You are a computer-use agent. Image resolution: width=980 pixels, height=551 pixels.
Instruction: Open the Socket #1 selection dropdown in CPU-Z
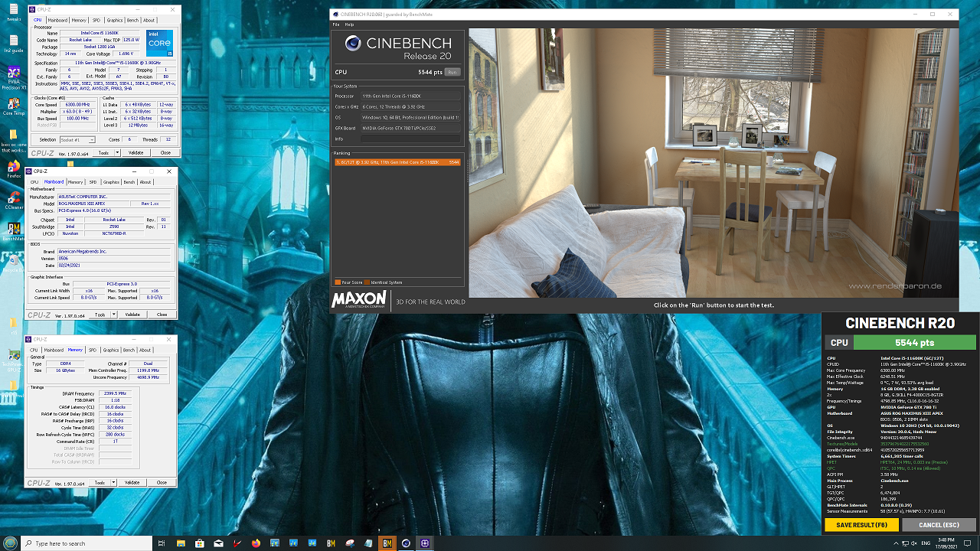coord(77,140)
